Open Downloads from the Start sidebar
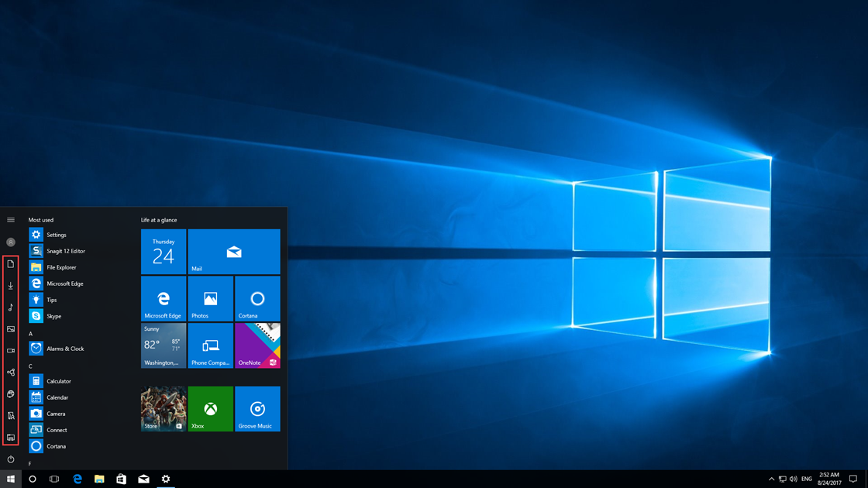Viewport: 868px width, 488px height. [x=11, y=285]
